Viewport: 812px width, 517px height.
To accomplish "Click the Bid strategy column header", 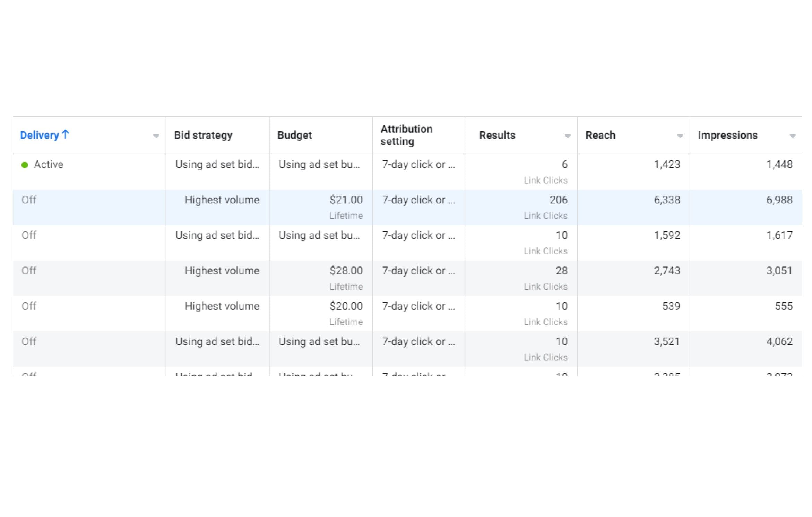I will click(203, 135).
